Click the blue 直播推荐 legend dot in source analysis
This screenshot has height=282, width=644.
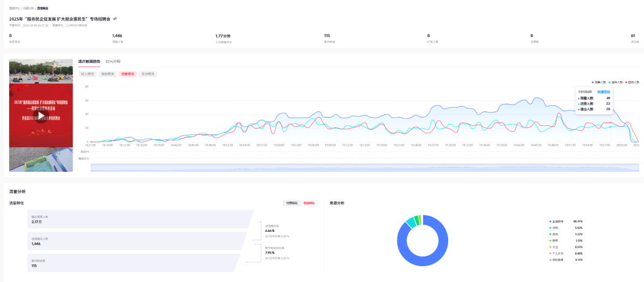tap(550, 221)
